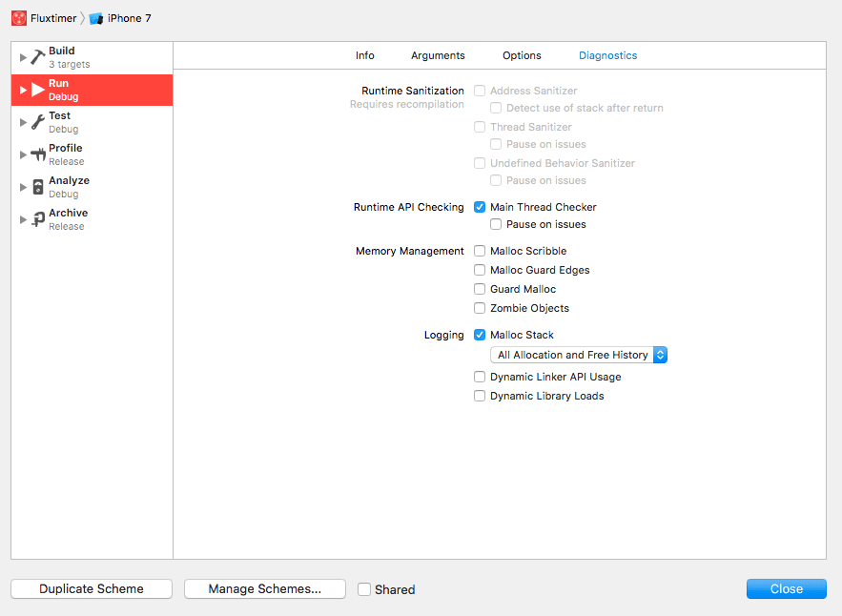
Task: Click the Close button
Action: click(786, 588)
